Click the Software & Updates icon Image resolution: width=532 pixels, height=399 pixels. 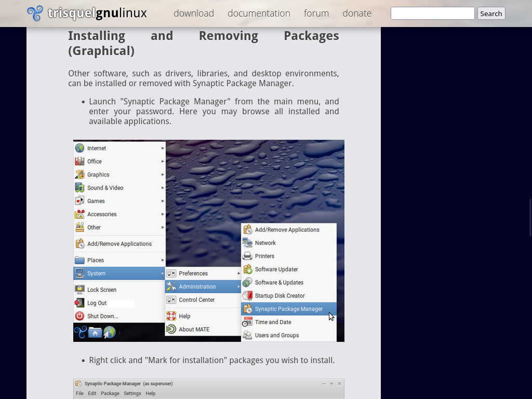click(248, 282)
